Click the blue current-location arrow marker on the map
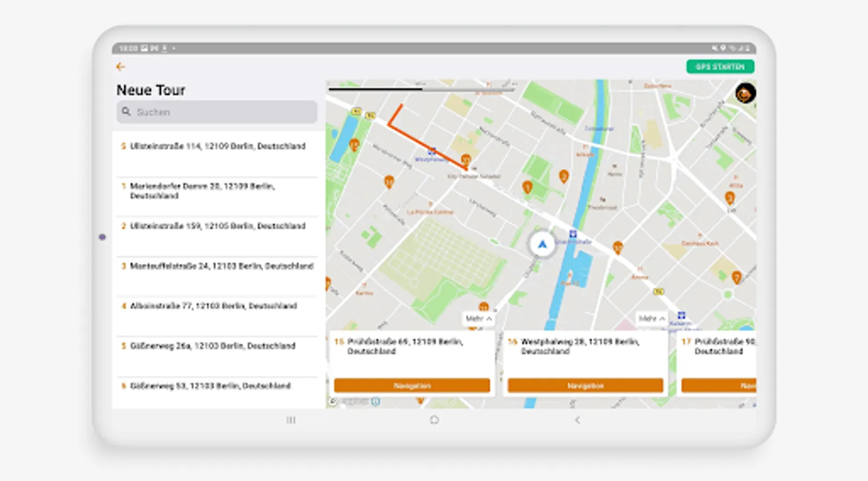This screenshot has height=481, width=868. tap(542, 244)
